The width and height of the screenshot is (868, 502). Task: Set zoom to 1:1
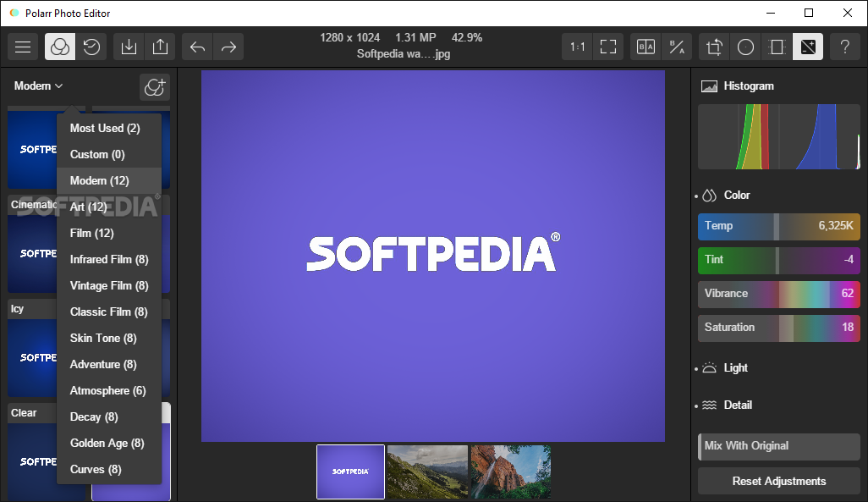(577, 47)
